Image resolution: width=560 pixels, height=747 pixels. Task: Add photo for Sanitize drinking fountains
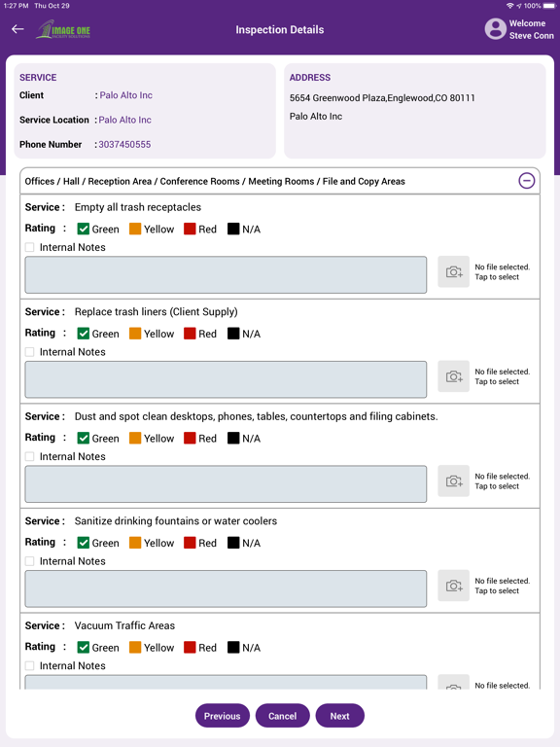click(x=454, y=586)
